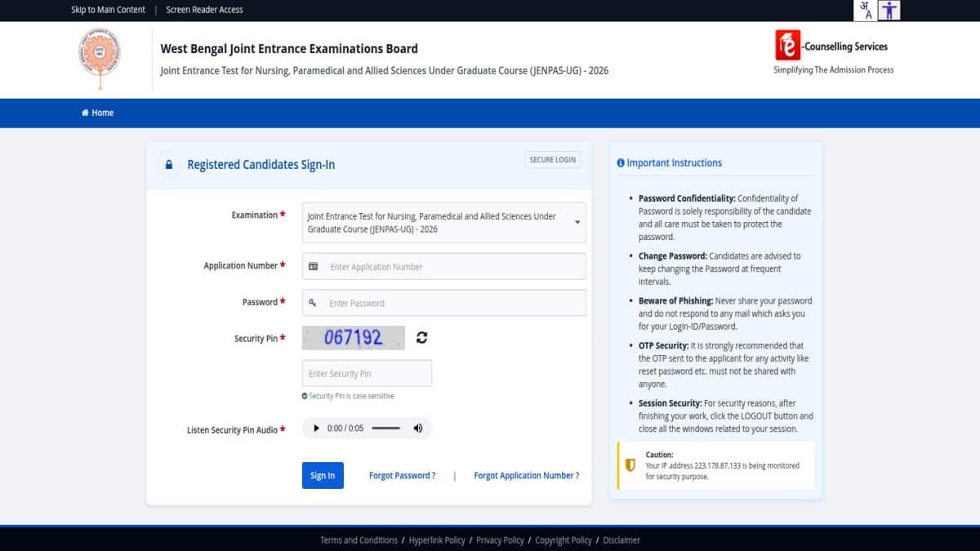Play the security pin audio
Screen dimensions: 980x551
coord(316,429)
